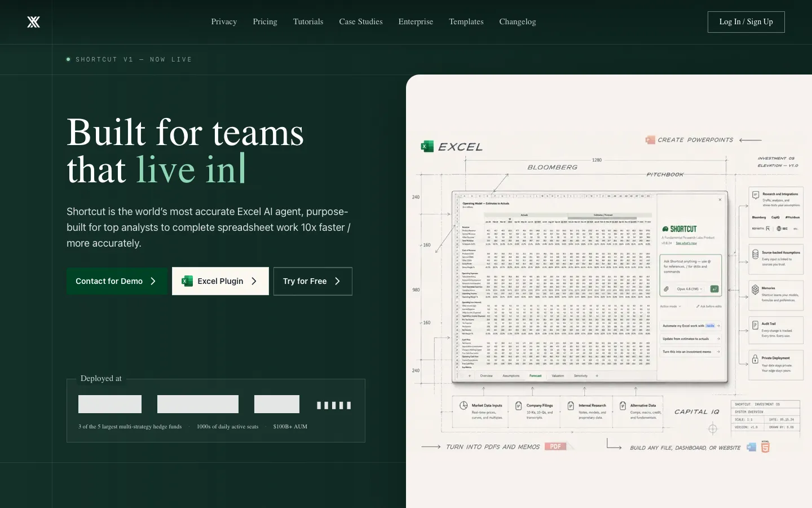The image size is (812, 508).
Task: Click the 'CAPITAL IQ' label
Action: click(x=697, y=412)
